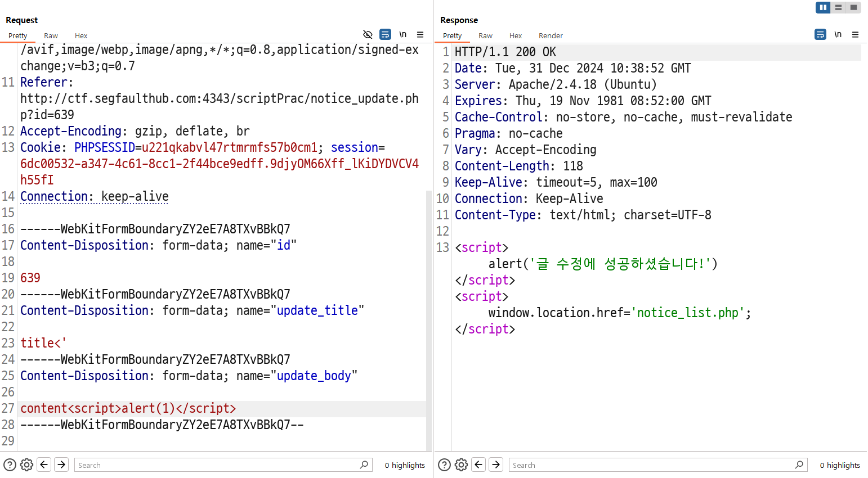The width and height of the screenshot is (868, 478).
Task: Click magnifier icon in Request search
Action: (x=364, y=465)
